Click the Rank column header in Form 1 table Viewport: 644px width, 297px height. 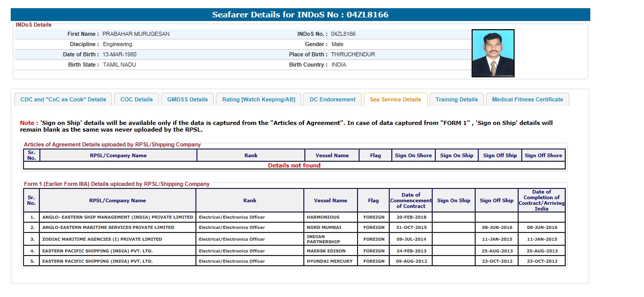[x=250, y=201]
